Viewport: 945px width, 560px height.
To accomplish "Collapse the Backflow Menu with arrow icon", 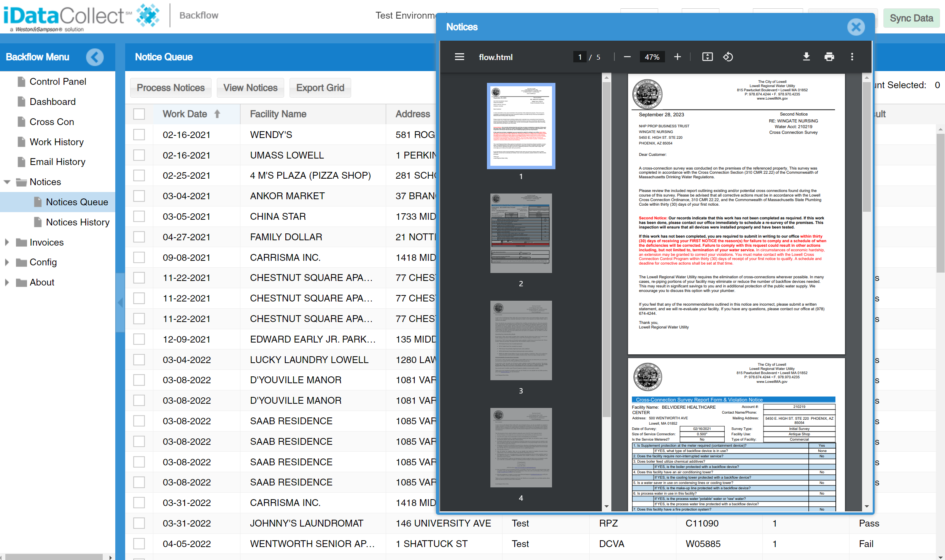I will click(x=95, y=57).
